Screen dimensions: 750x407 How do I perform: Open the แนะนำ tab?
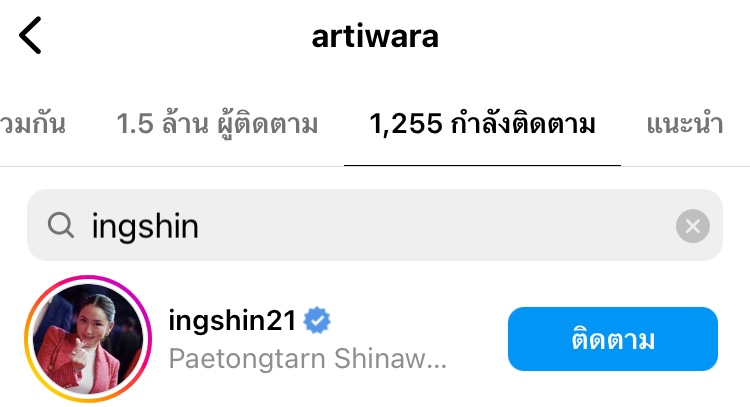684,124
